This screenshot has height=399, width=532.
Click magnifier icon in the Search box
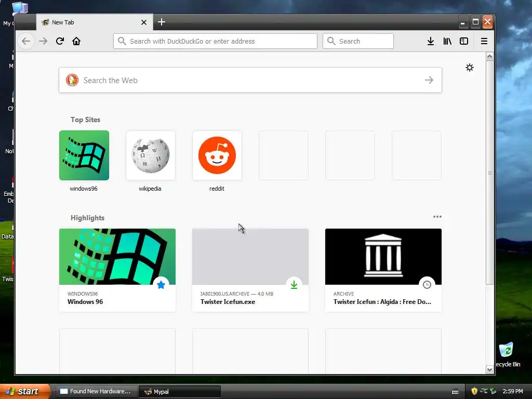click(x=331, y=41)
